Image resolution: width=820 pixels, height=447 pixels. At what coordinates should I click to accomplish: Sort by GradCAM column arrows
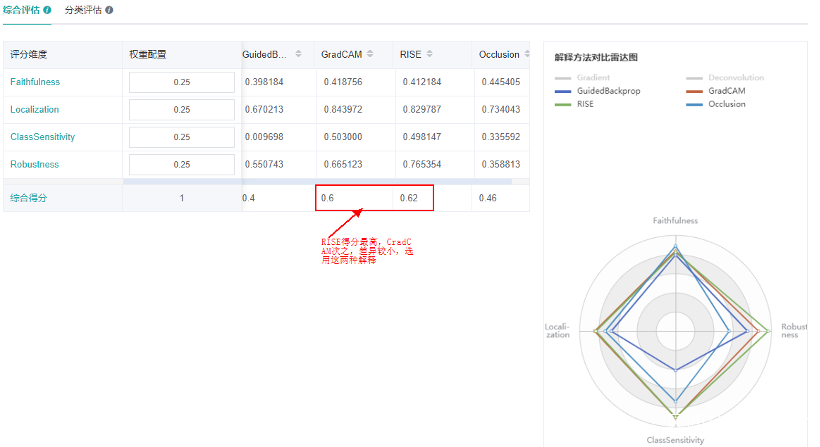click(x=370, y=54)
